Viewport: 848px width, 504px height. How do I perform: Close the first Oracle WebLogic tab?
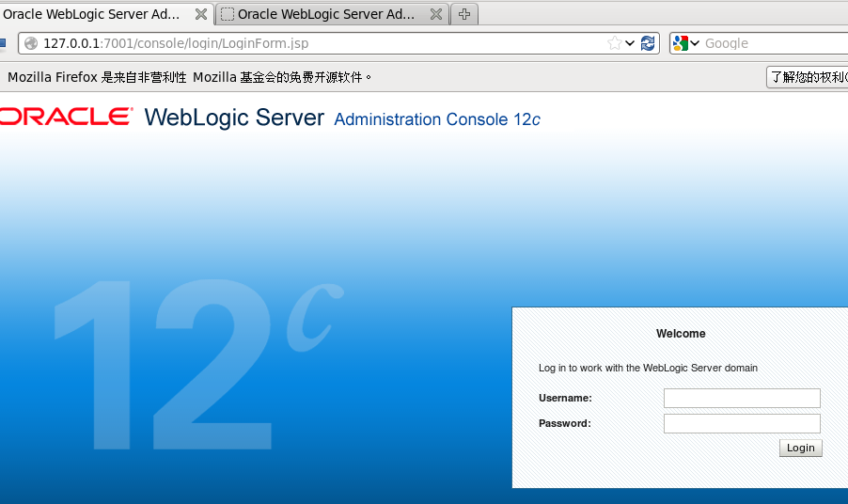click(x=201, y=14)
